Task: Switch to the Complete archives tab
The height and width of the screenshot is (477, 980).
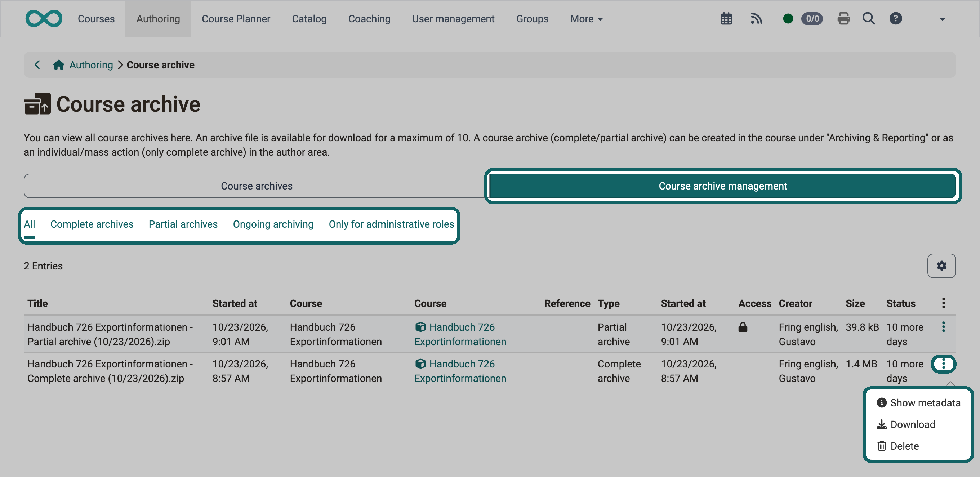Action: point(92,224)
